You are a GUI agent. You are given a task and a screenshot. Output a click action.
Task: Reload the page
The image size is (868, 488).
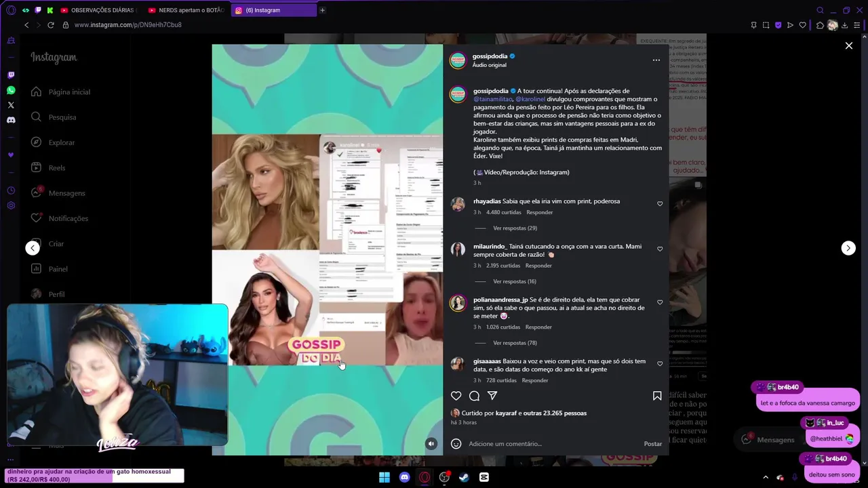(x=50, y=25)
